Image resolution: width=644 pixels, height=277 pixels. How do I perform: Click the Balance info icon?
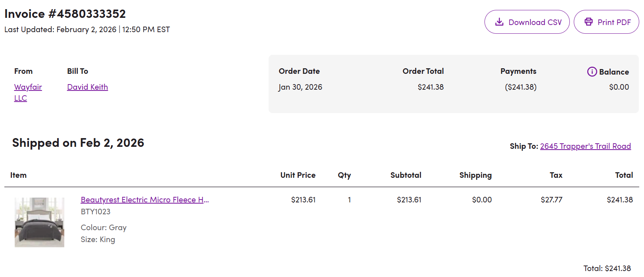pyautogui.click(x=592, y=71)
